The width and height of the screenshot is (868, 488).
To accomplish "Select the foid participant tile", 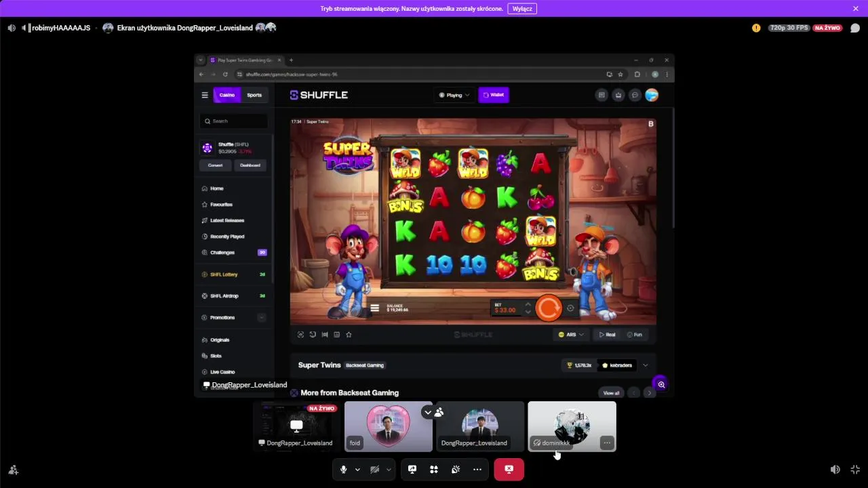I will [x=388, y=426].
